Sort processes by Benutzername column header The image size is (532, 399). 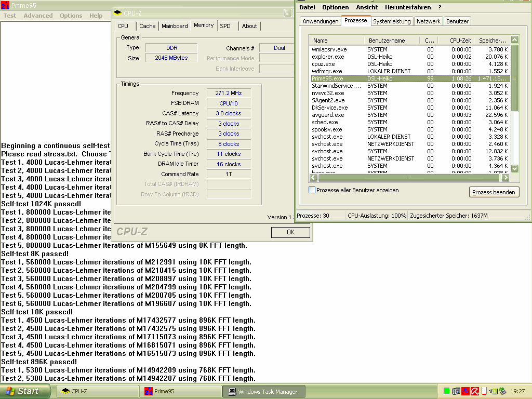point(392,41)
